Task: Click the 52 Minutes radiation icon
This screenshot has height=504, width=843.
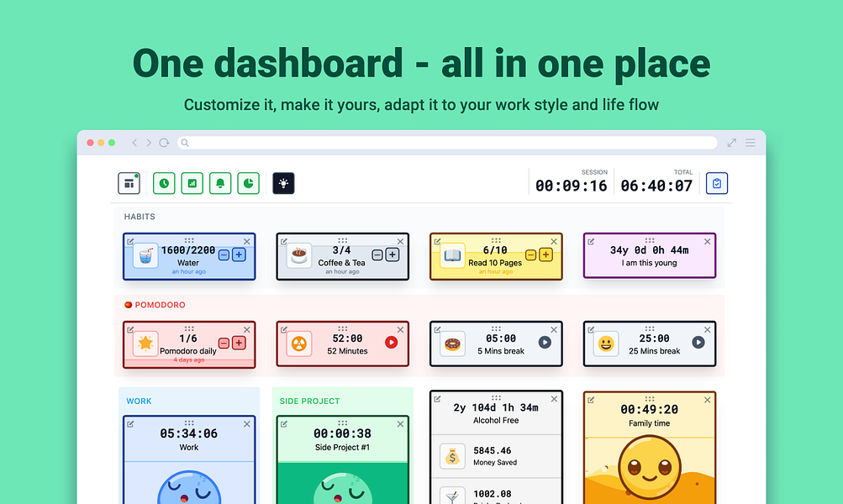Action: click(x=299, y=344)
